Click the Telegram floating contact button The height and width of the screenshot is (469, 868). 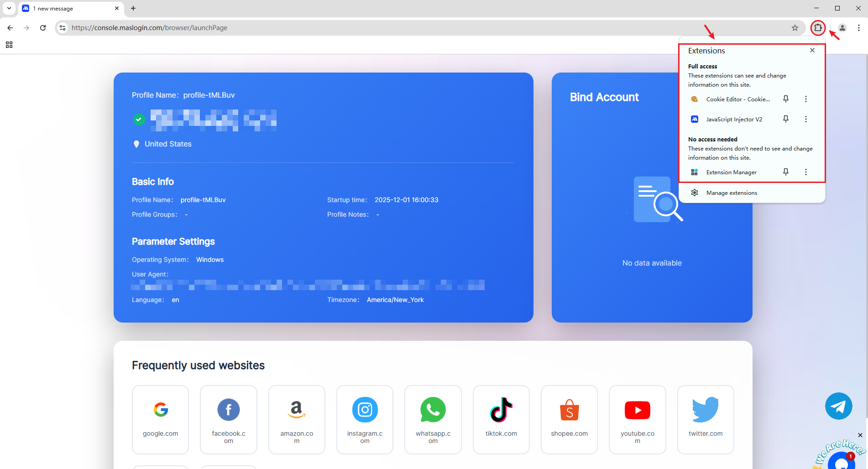coord(838,406)
